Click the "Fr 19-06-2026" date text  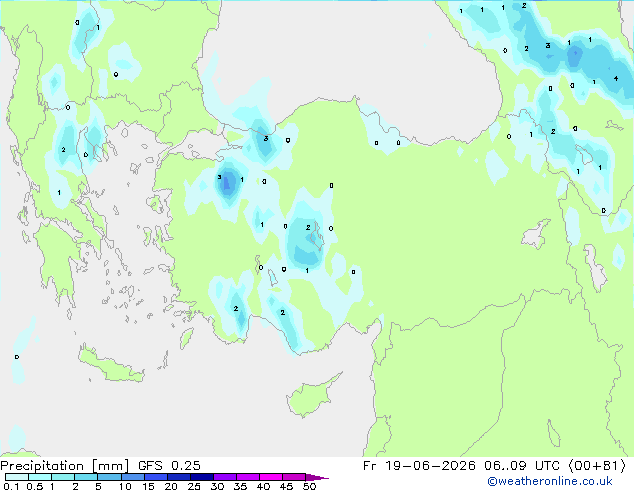click(419, 466)
